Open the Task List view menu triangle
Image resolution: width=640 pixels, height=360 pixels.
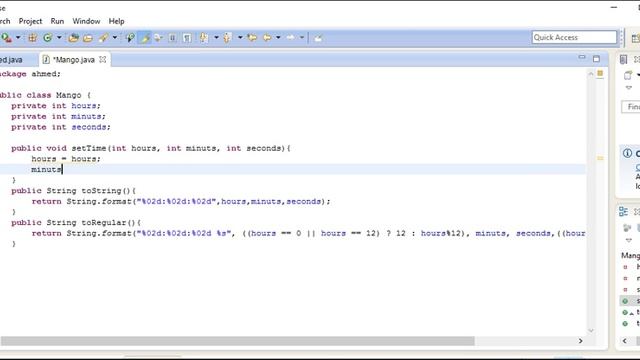click(629, 88)
